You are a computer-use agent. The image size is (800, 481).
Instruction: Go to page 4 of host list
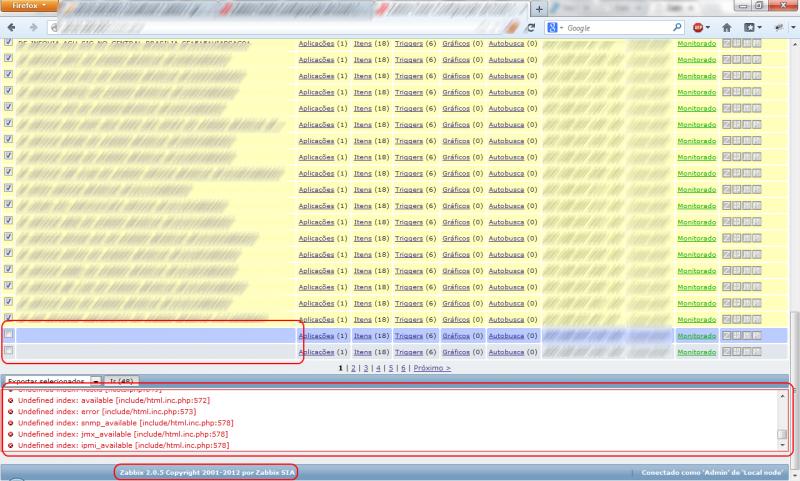(378, 368)
